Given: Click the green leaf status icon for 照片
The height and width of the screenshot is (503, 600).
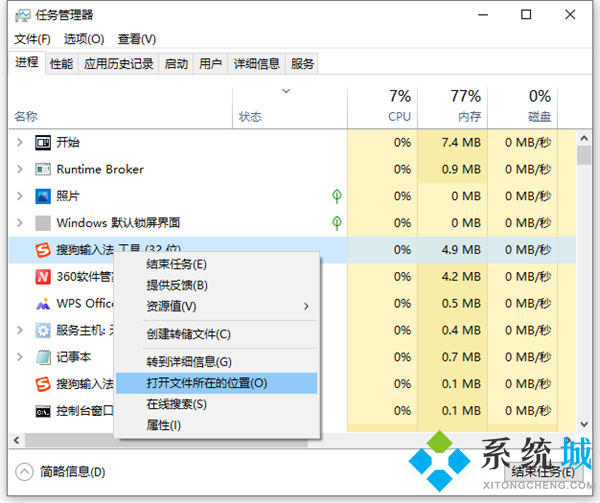Looking at the screenshot, I should point(337,196).
